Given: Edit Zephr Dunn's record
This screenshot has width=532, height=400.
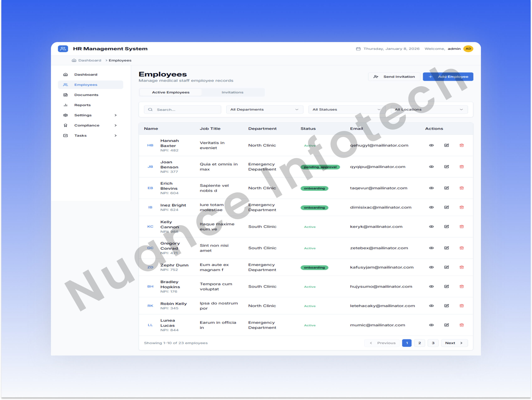Looking at the screenshot, I should click(446, 267).
